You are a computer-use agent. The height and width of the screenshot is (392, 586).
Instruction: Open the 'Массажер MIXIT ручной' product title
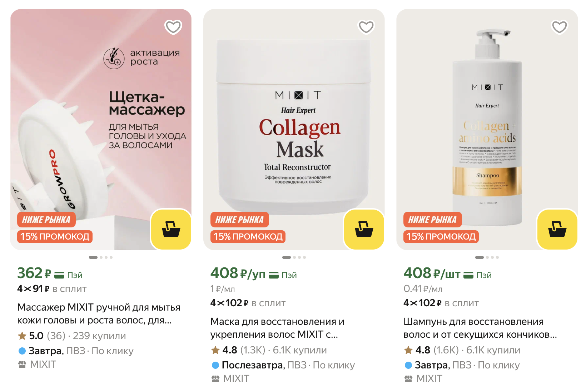99,314
